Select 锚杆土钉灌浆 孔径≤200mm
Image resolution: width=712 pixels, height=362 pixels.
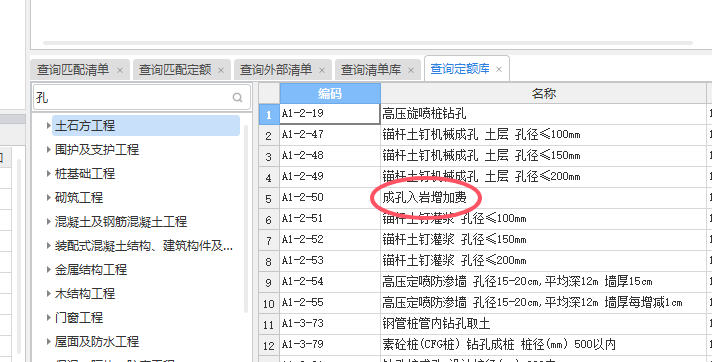click(544, 261)
